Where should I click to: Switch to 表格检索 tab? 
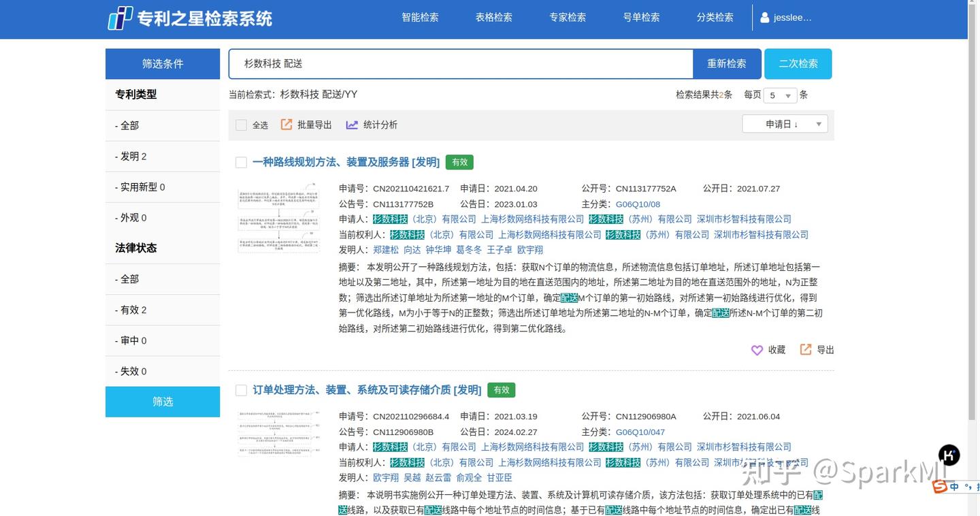click(493, 18)
